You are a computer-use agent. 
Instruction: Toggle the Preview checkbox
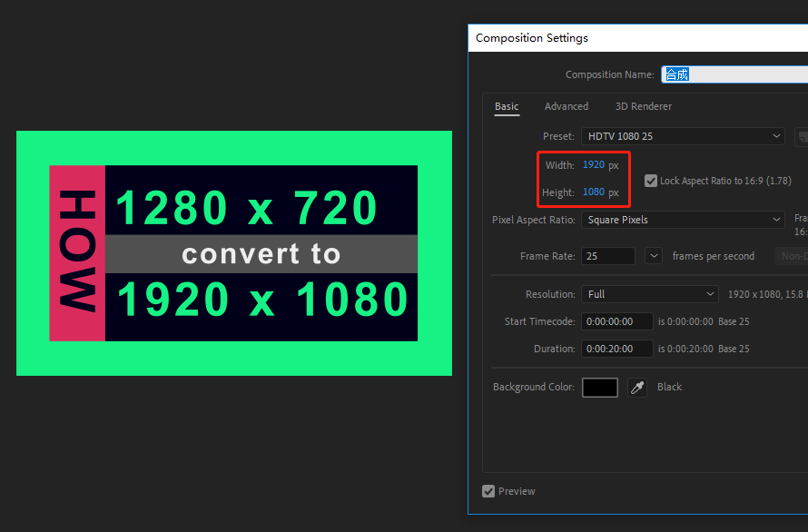488,491
